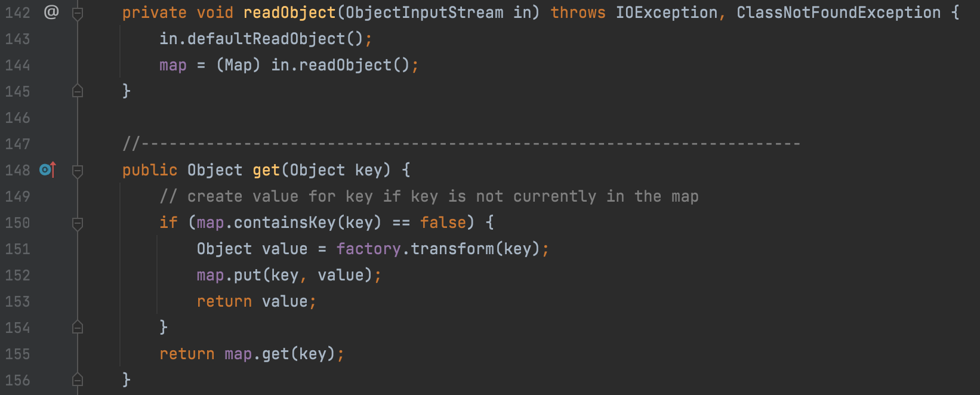Click the IOException identifier in the throws clause
The image size is (980, 395).
point(667,13)
